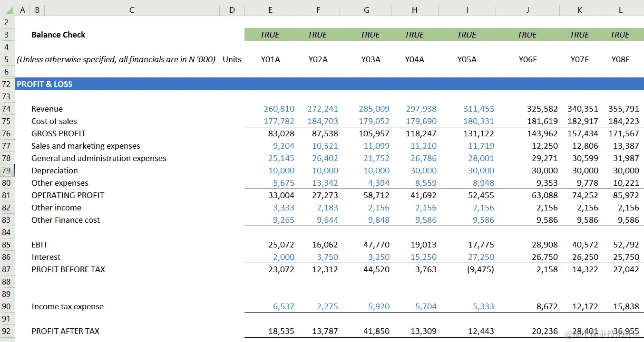Select the Other income label
Screen dimensions: 644x342
[x=56, y=208]
